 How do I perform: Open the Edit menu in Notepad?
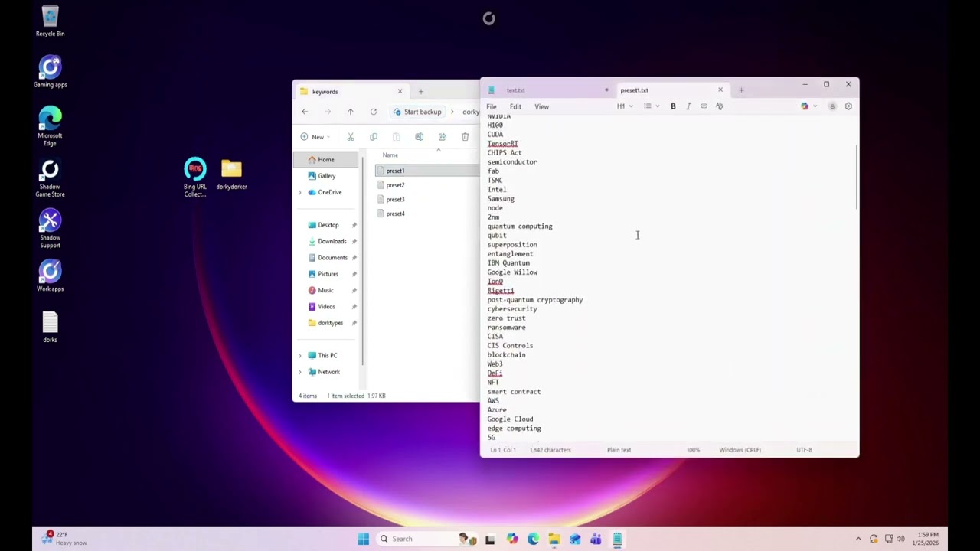[x=515, y=107]
